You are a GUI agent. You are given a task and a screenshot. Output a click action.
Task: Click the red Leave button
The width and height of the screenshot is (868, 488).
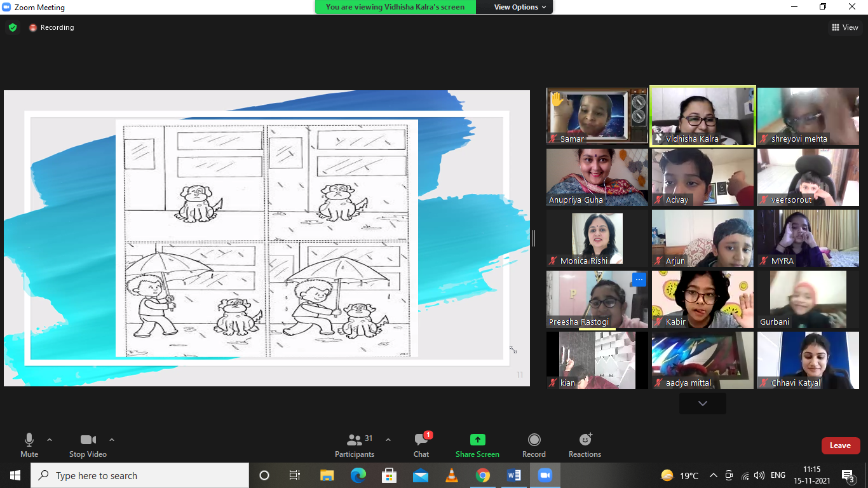[x=840, y=445]
